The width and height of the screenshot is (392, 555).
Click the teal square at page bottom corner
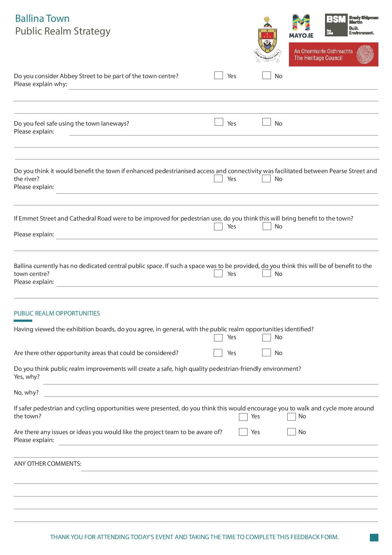374,537
